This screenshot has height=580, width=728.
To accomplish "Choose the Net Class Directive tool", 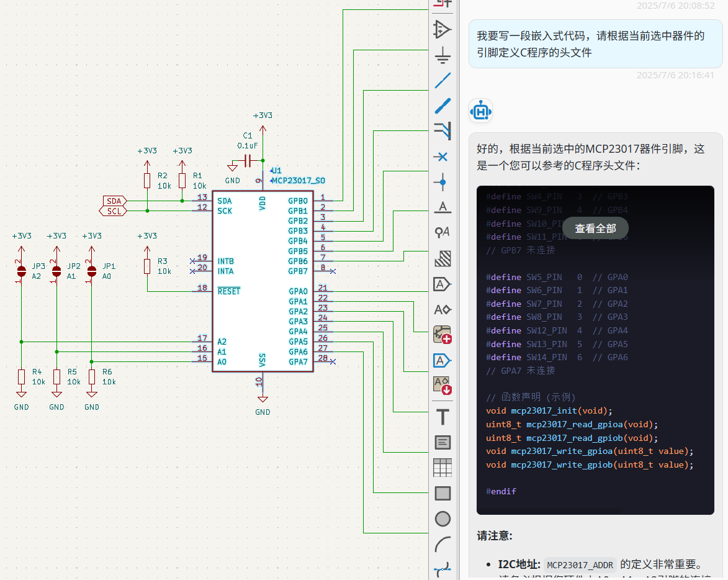I will tap(443, 232).
